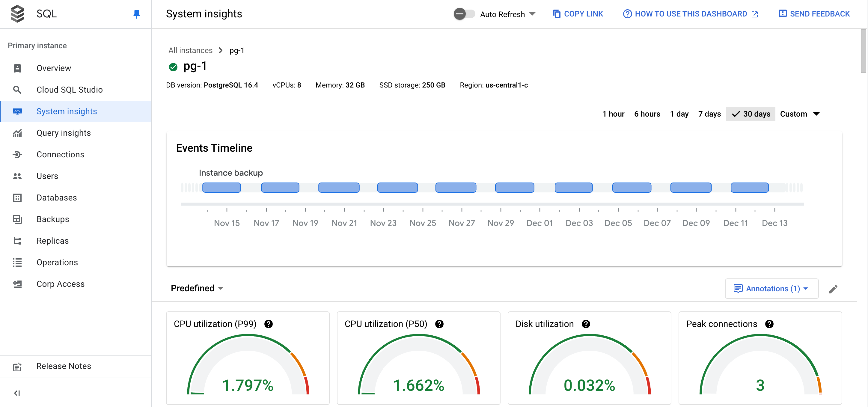The width and height of the screenshot is (868, 407).
Task: Toggle Auto Refresh on or off
Action: 463,14
